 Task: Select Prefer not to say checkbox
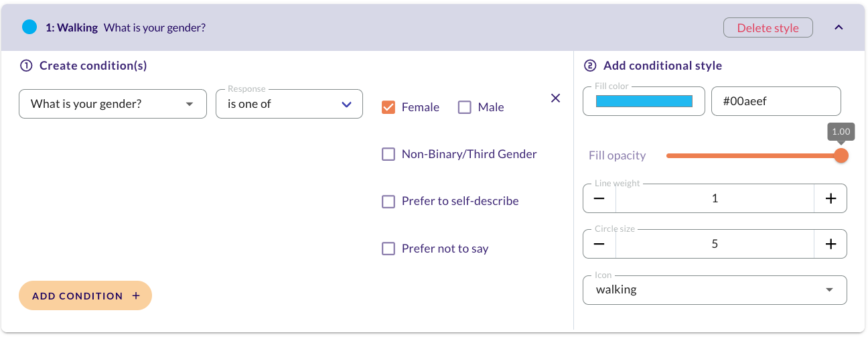388,249
